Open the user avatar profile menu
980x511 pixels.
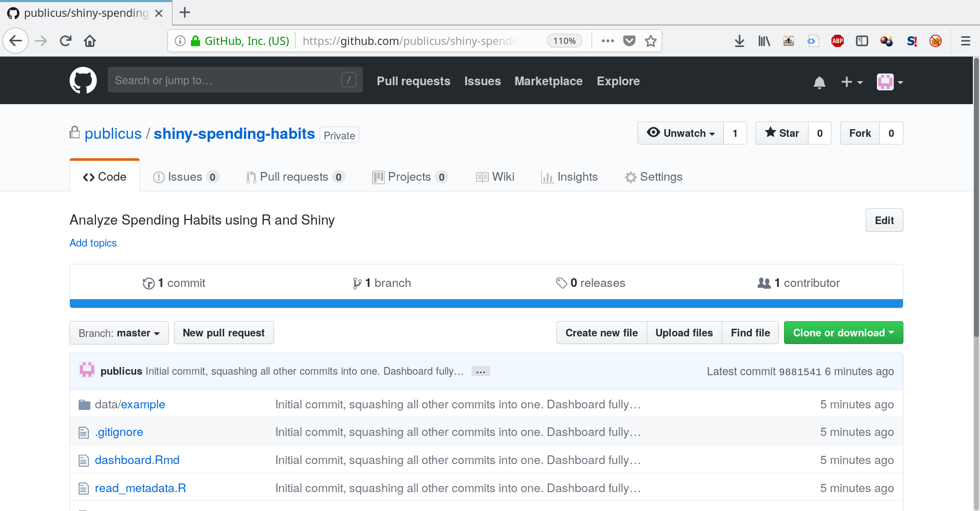(890, 82)
